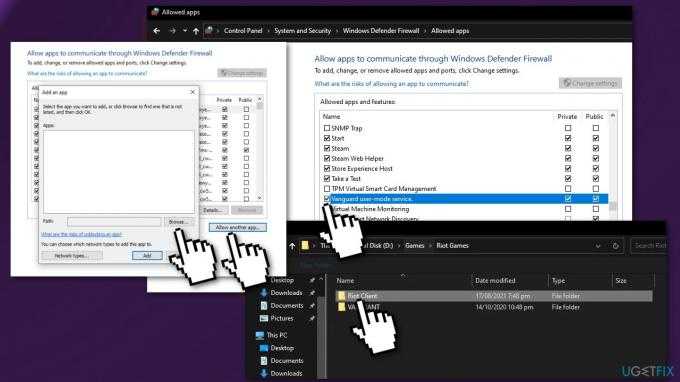680x382 pixels.
Task: Click the up arrow in Control Panel navigation
Action: 196,31
